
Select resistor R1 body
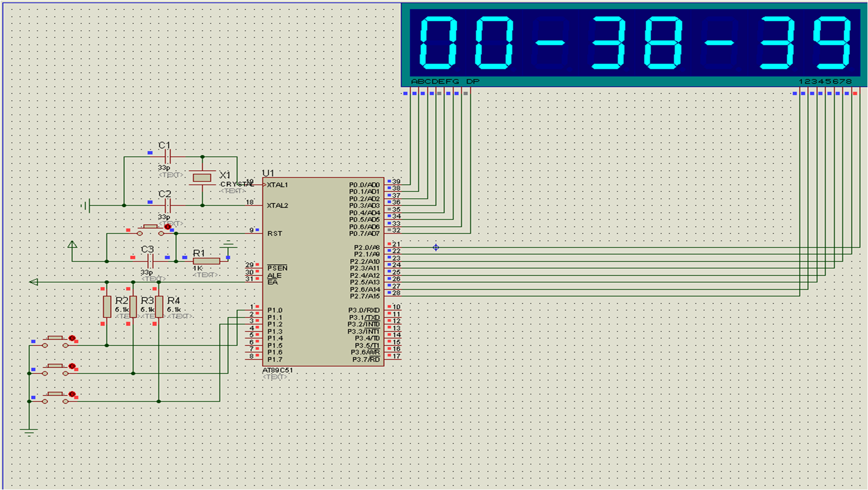click(x=207, y=261)
